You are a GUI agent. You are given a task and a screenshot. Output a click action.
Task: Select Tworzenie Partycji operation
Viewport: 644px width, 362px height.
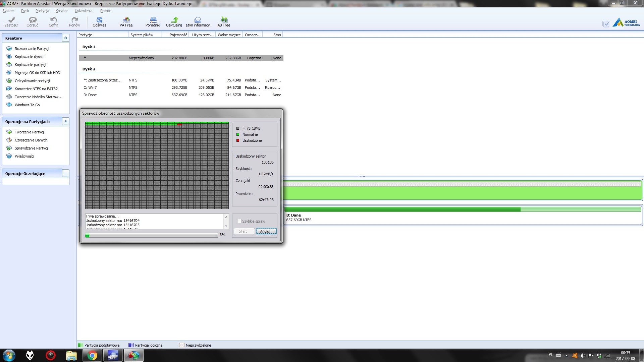point(30,132)
